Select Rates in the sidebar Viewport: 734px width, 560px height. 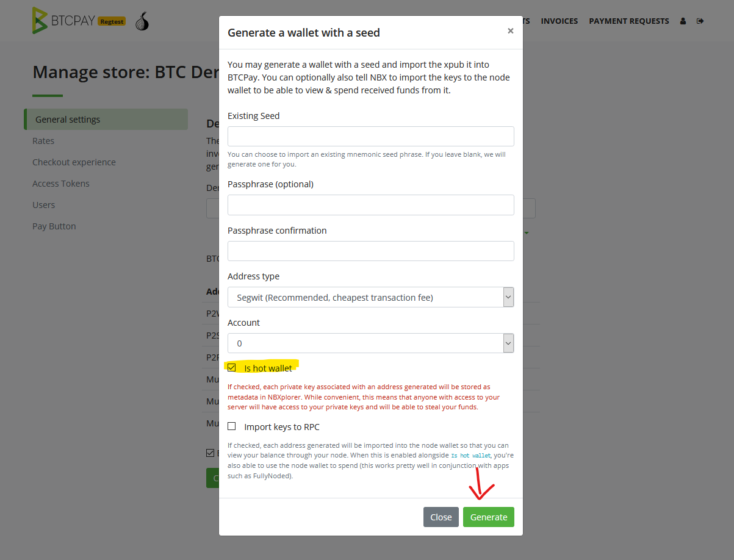(x=43, y=140)
